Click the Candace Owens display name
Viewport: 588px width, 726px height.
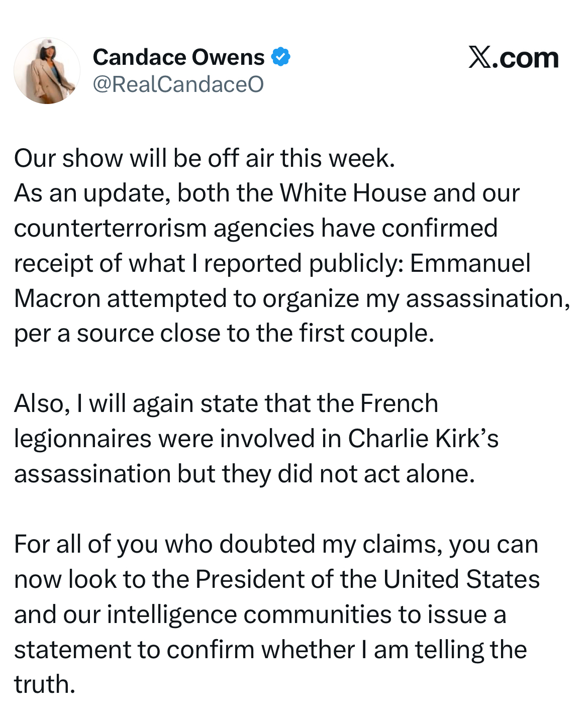point(178,57)
